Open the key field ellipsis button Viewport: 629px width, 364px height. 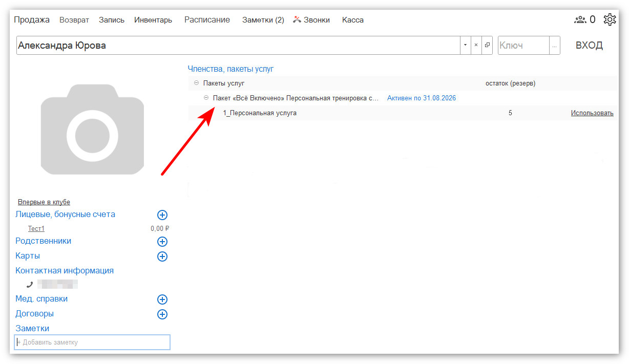coord(554,45)
